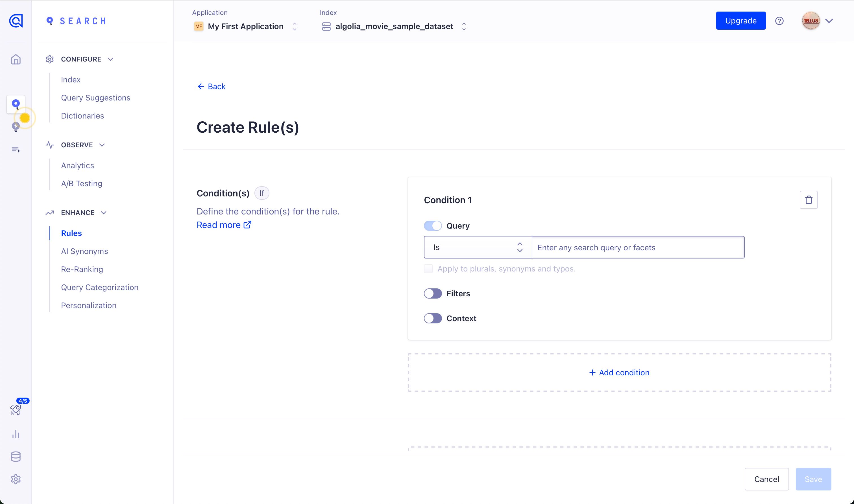Image resolution: width=854 pixels, height=504 pixels.
Task: Open the rocket onboarding progress icon
Action: point(16,409)
